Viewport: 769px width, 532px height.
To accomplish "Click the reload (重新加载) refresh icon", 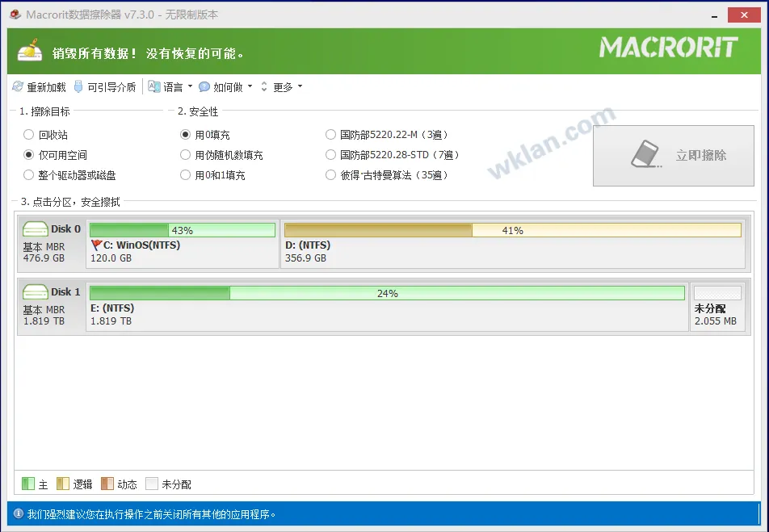I will (x=18, y=87).
